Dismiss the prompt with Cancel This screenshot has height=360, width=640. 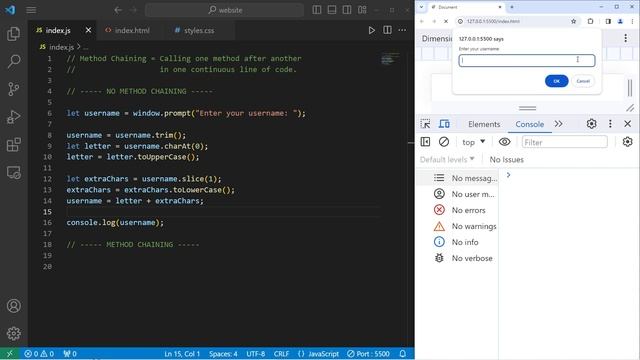click(x=583, y=81)
